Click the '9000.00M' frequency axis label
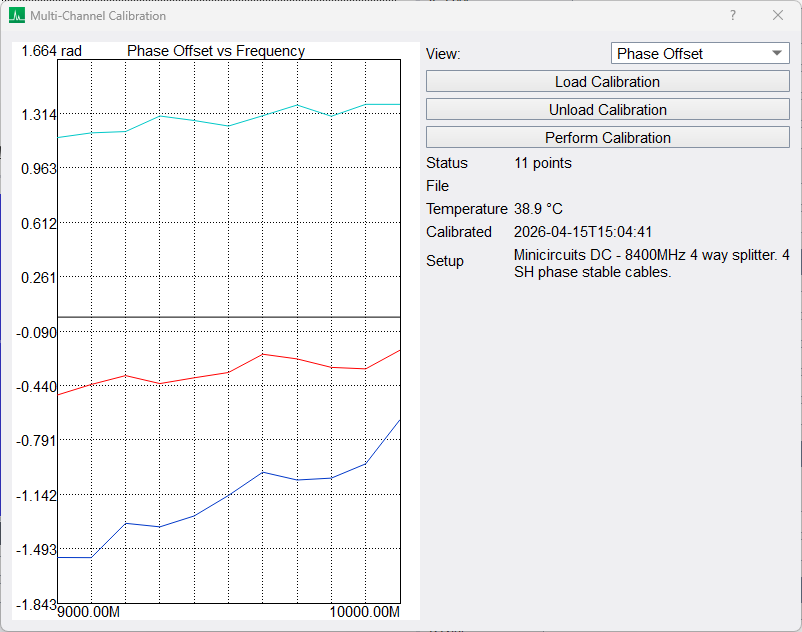Viewport: 802px width, 632px height. (x=88, y=612)
